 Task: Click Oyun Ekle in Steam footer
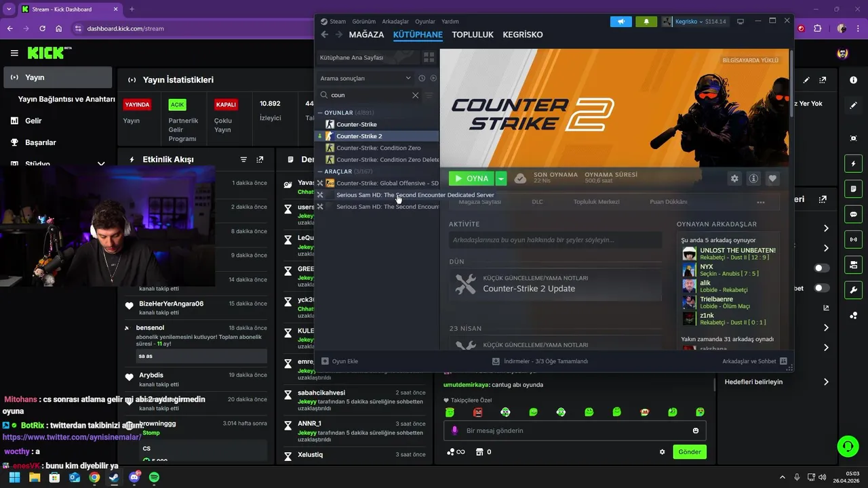pyautogui.click(x=340, y=361)
